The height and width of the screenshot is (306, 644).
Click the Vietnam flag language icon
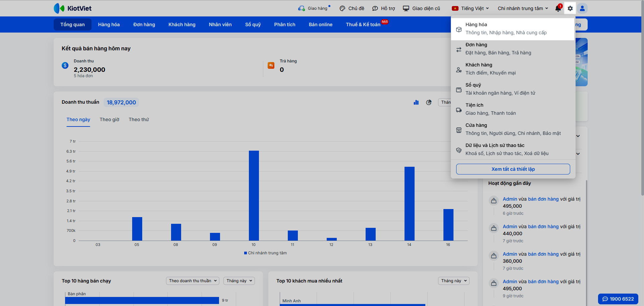455,8
